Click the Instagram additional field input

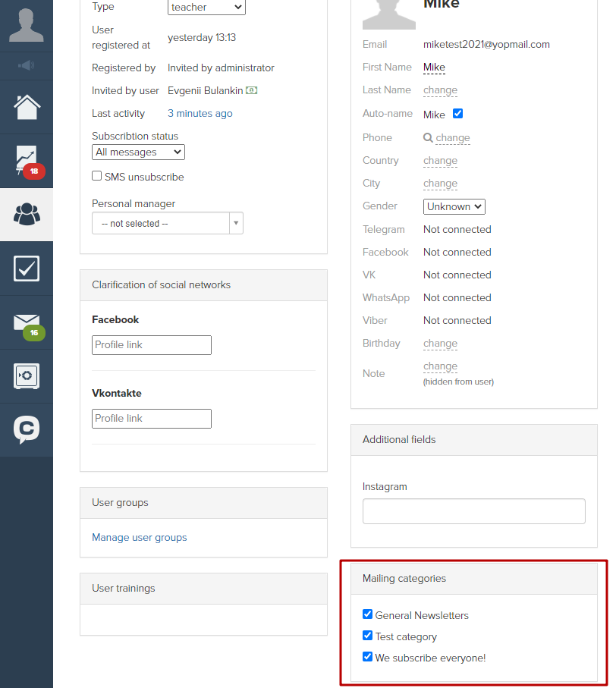pyautogui.click(x=474, y=511)
